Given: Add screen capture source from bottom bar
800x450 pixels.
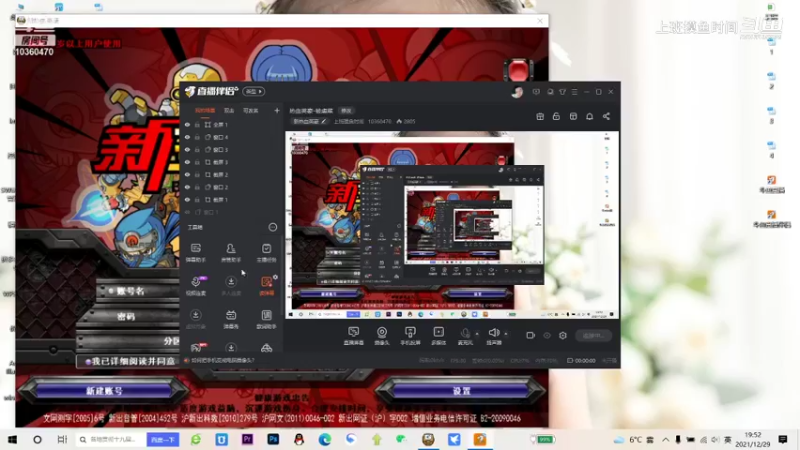Looking at the screenshot, I should click(x=353, y=336).
